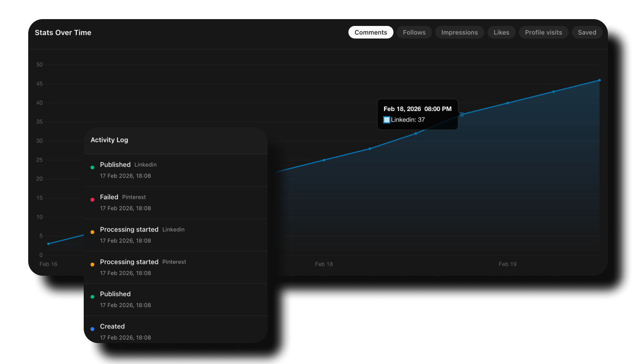
Task: Switch to Profile visits tab
Action: (543, 32)
